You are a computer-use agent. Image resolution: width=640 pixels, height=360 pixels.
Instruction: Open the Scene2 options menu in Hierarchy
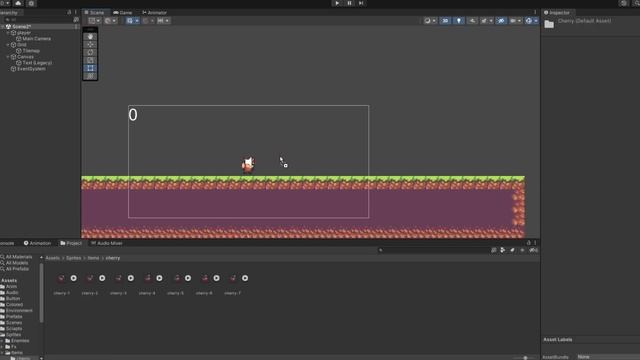[76, 27]
